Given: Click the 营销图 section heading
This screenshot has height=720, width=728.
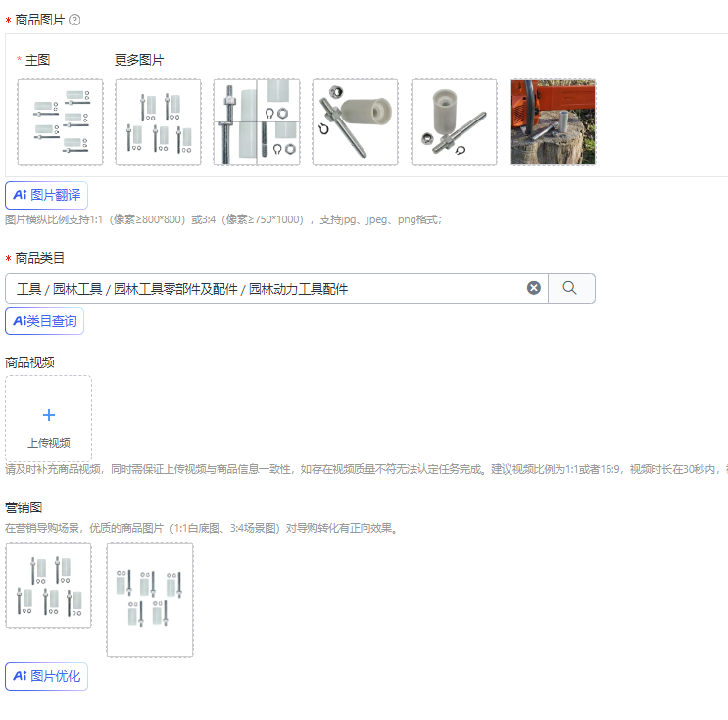Looking at the screenshot, I should tap(24, 507).
